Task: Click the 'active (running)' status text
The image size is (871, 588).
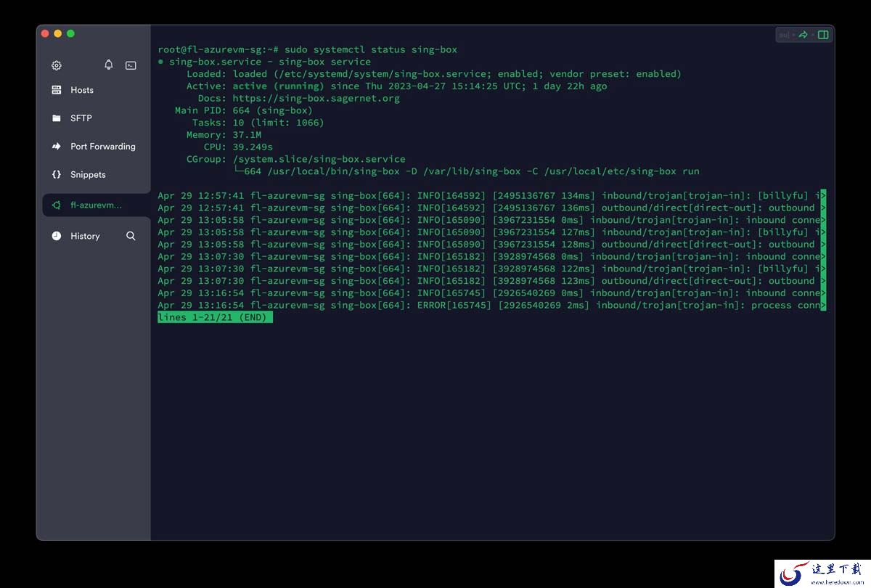Action: pos(279,86)
